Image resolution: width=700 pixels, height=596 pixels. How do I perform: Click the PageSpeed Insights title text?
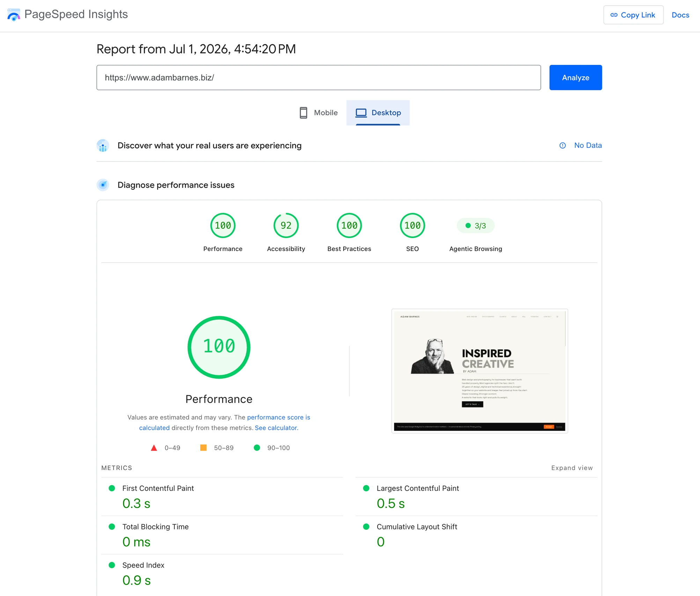tap(76, 14)
